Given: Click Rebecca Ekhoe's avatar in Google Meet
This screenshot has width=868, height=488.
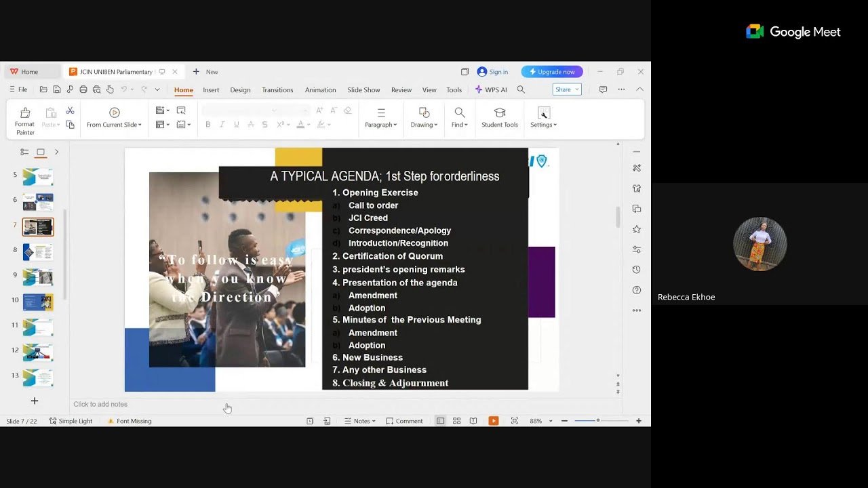Looking at the screenshot, I should coord(760,244).
